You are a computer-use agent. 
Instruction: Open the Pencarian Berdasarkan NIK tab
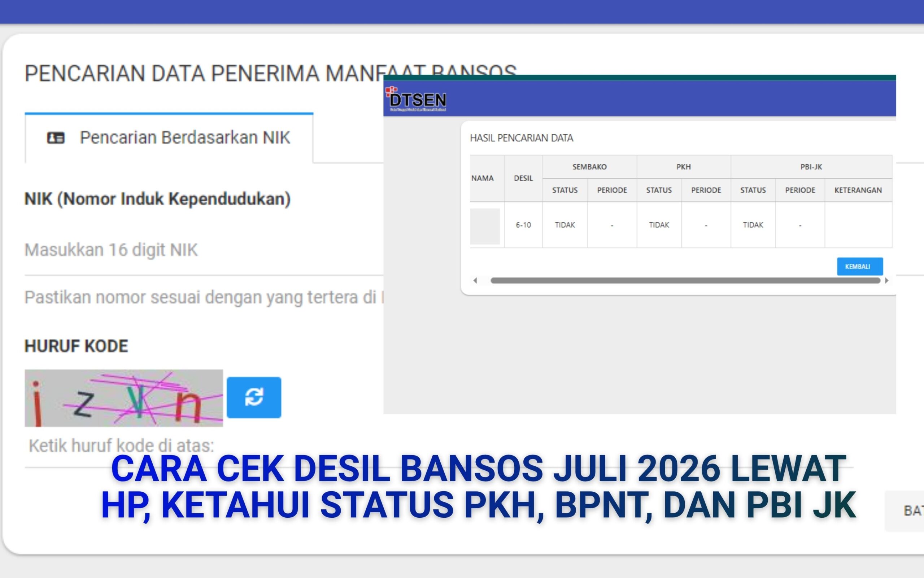click(169, 138)
